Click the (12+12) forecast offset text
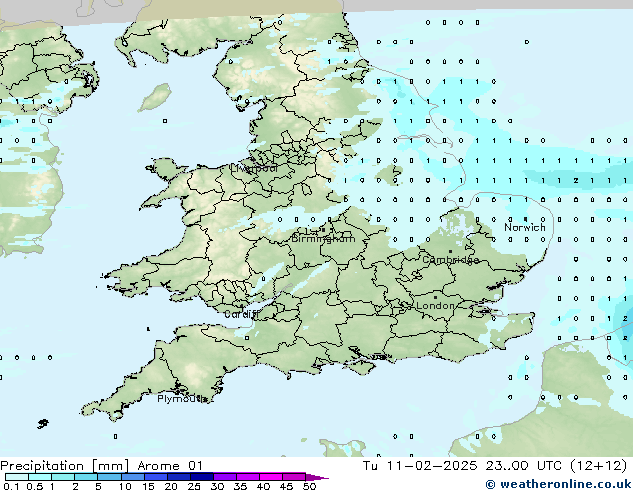Image resolution: width=634 pixels, height=490 pixels. (598, 466)
